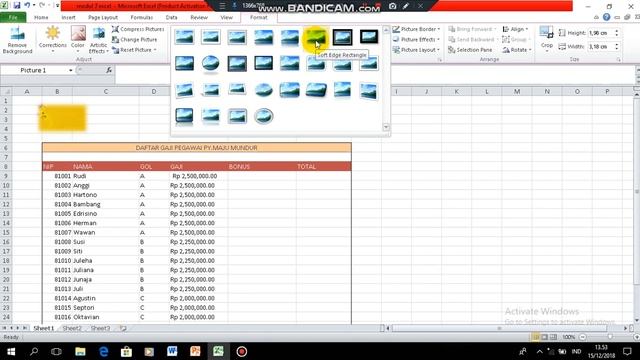The height and width of the screenshot is (360, 640).
Task: Open the Color options
Action: 78,40
